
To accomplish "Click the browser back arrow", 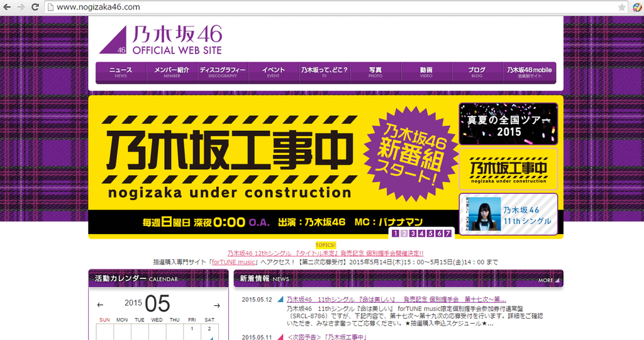I will (7, 7).
